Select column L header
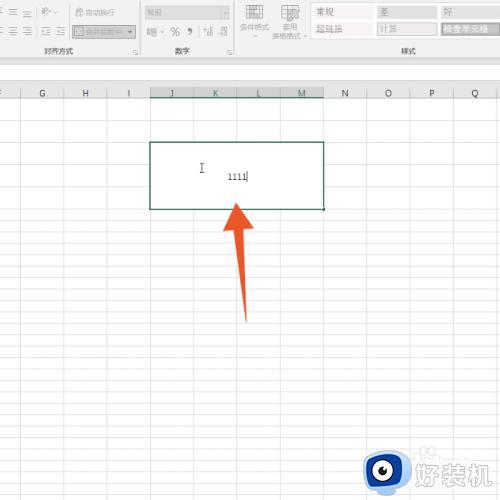 [259, 93]
